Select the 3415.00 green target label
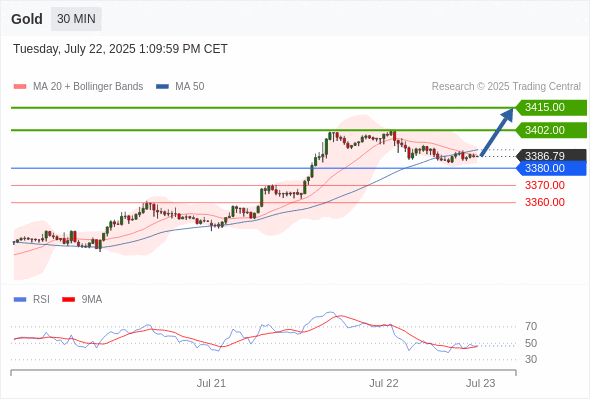 point(551,108)
